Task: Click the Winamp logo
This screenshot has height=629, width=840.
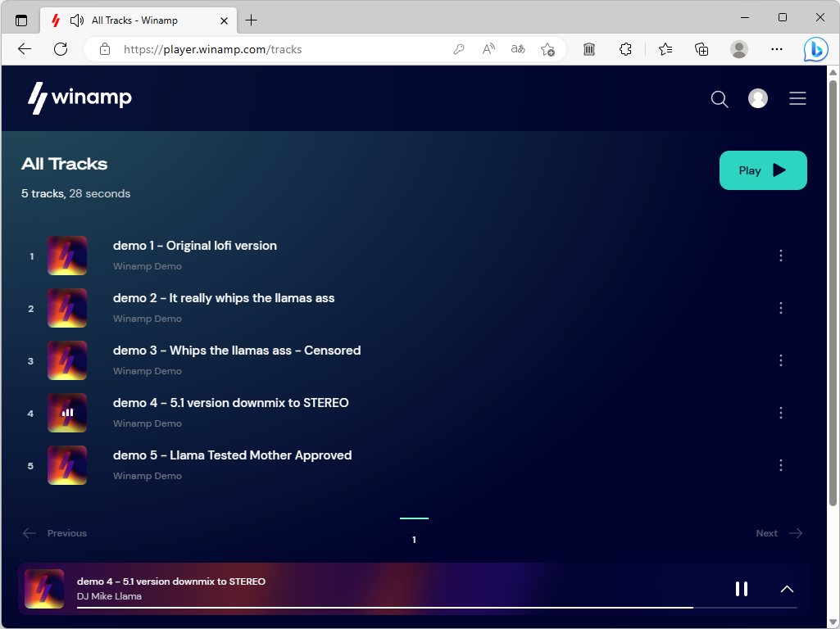Action: point(79,97)
